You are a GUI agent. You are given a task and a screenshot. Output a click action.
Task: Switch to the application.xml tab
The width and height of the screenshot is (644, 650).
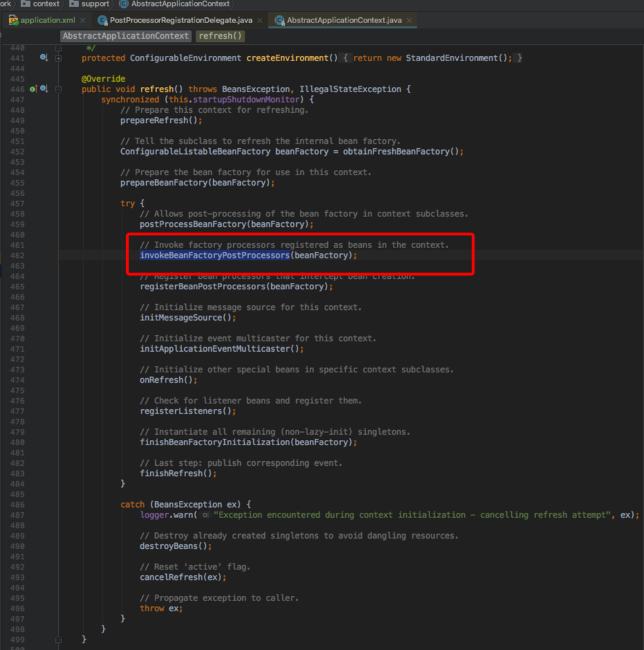pyautogui.click(x=48, y=20)
